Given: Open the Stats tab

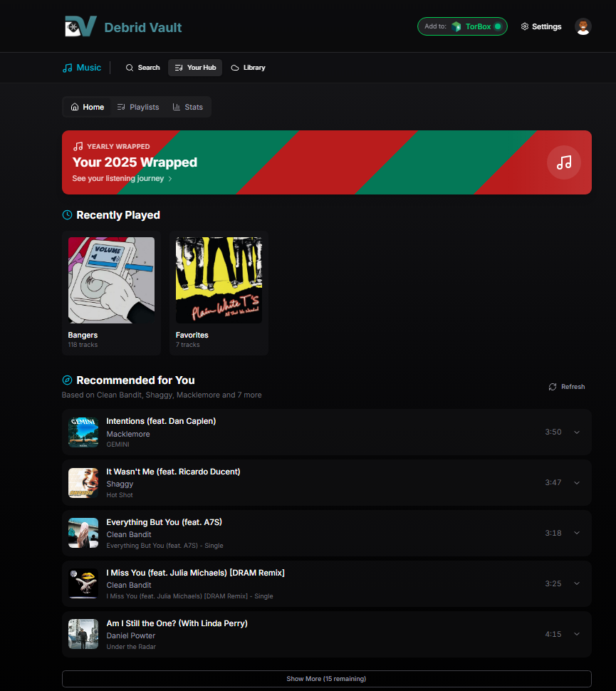Looking at the screenshot, I should pyautogui.click(x=187, y=107).
